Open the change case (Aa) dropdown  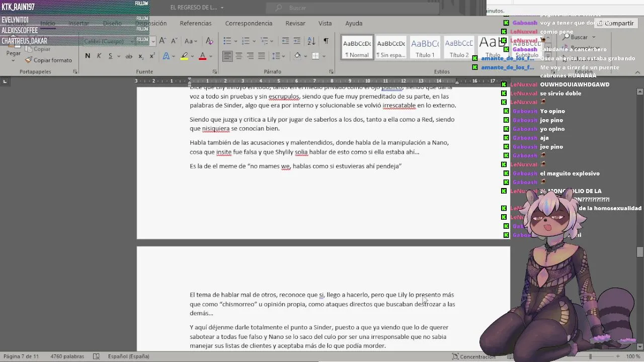(x=191, y=41)
